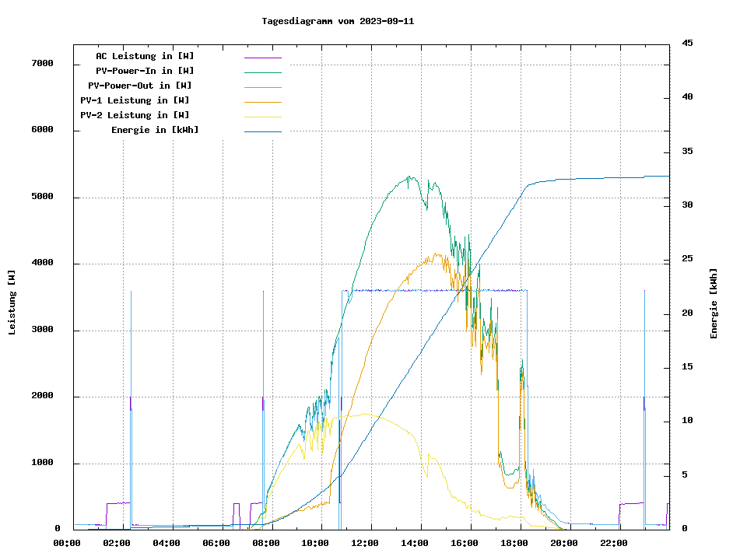Select the 5000 tick on the left axis
Image resolution: width=747 pixels, height=560 pixels.
point(42,197)
